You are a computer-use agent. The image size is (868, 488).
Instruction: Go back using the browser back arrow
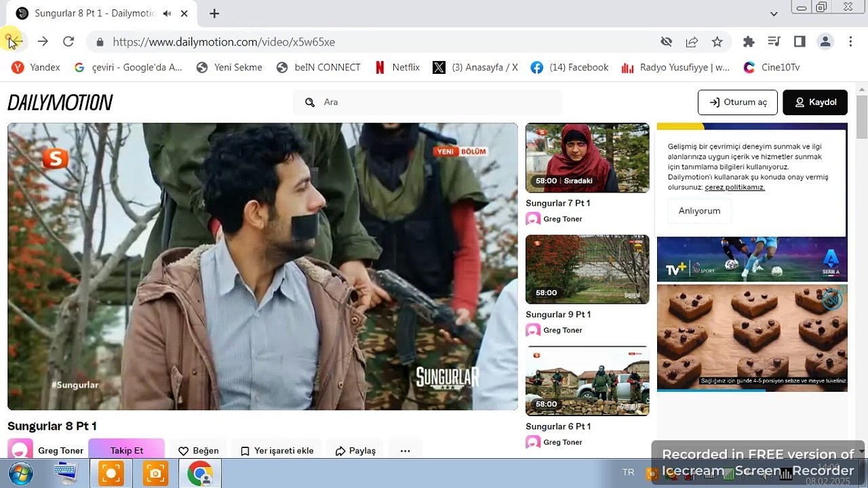click(x=15, y=41)
